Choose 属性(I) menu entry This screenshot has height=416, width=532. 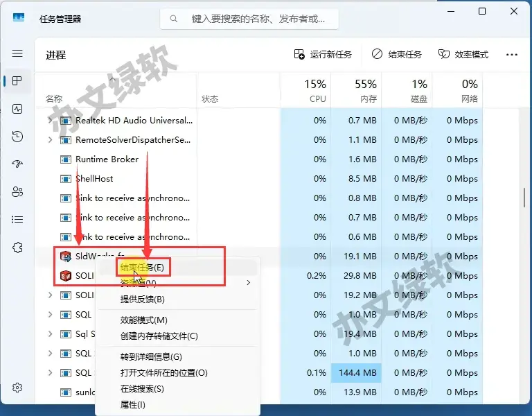coord(177,405)
